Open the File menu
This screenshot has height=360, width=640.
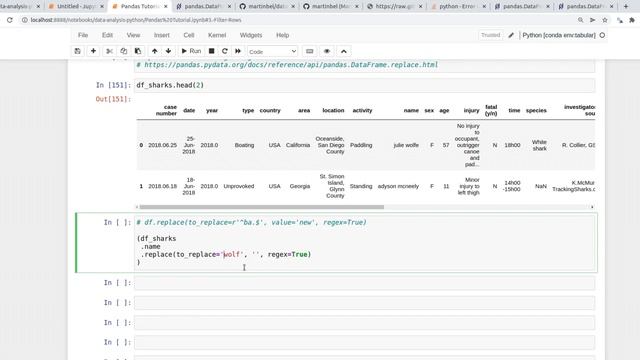[83, 35]
